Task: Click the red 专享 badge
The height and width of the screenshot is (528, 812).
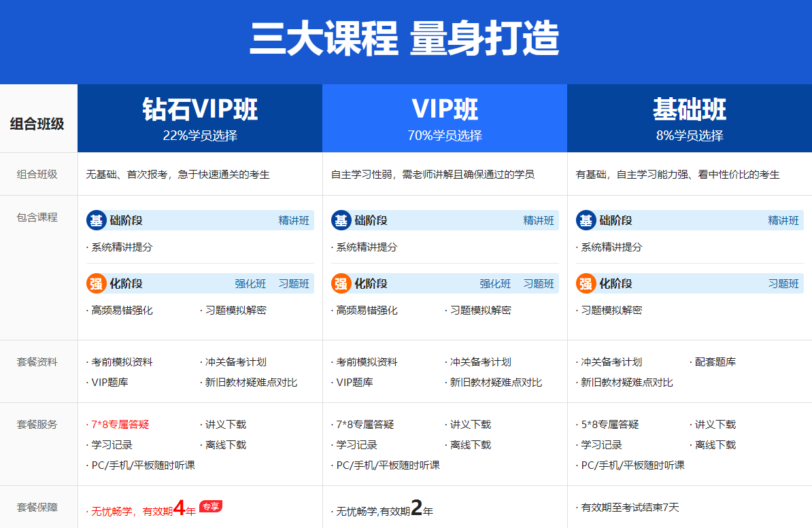Action: (x=211, y=506)
